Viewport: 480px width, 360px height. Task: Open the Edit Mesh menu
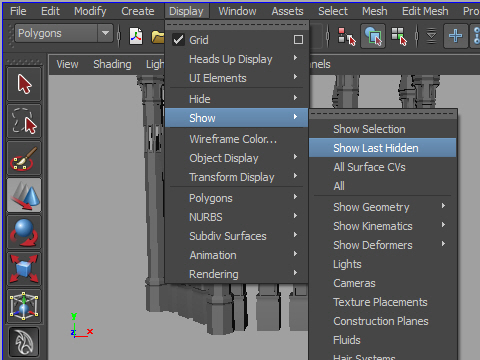click(x=425, y=11)
